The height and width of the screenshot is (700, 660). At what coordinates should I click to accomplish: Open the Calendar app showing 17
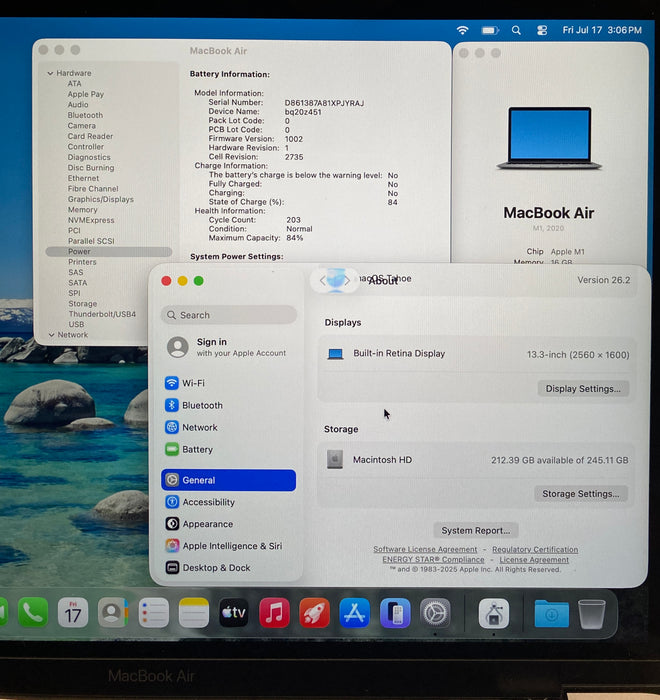[73, 612]
